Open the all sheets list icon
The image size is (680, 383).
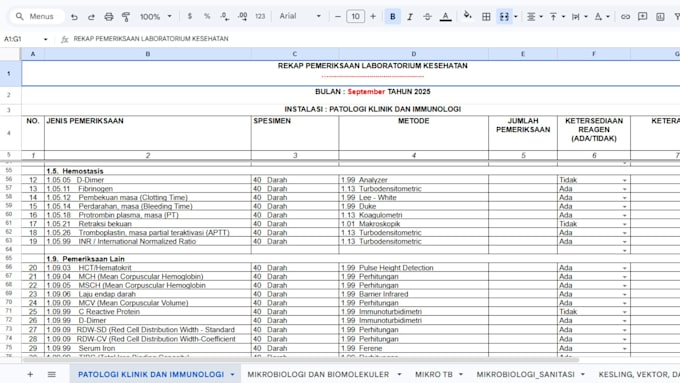[x=52, y=374]
